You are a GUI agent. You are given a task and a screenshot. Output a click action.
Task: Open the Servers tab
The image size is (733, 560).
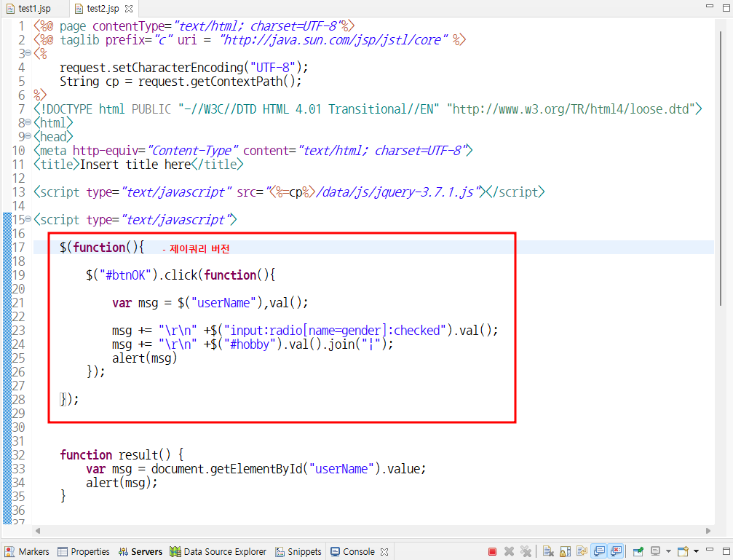point(140,551)
